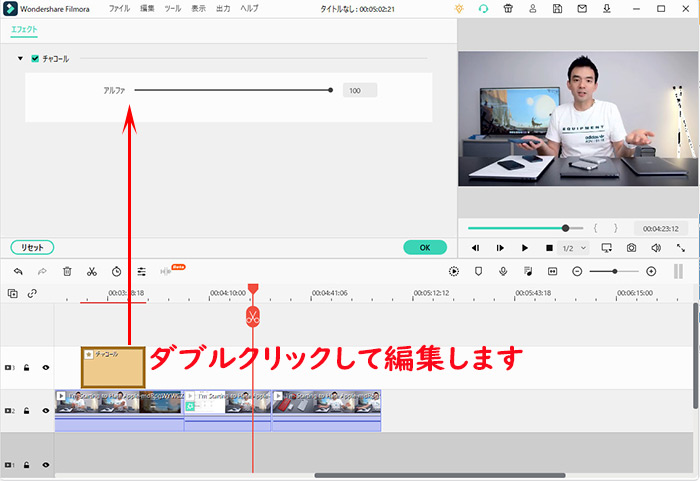
Task: Open the store basket icon
Action: pos(508,8)
